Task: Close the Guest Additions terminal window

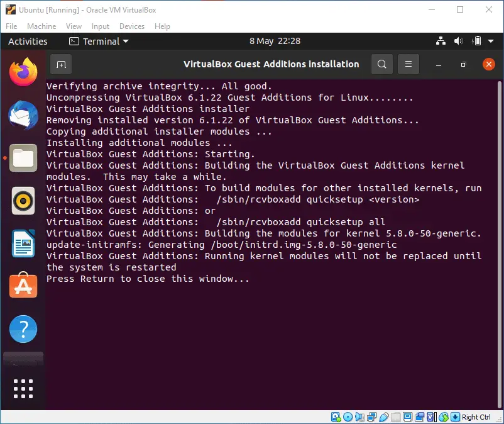Action: (488, 64)
